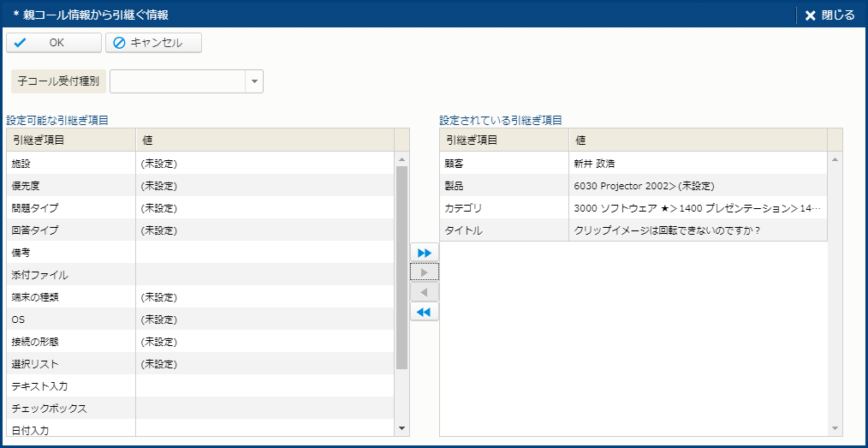Click the move-all-left double arrow icon

click(425, 312)
